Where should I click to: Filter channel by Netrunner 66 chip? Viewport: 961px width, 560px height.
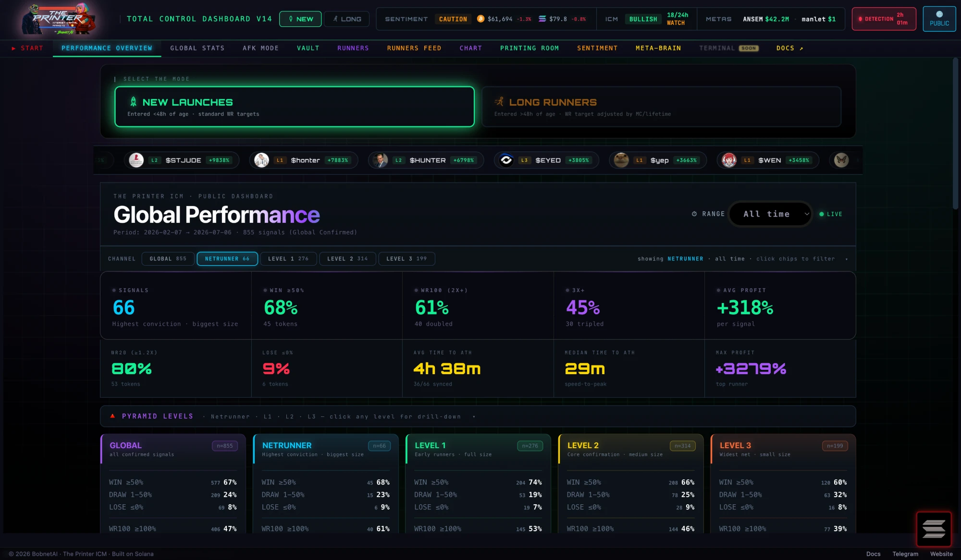point(227,259)
